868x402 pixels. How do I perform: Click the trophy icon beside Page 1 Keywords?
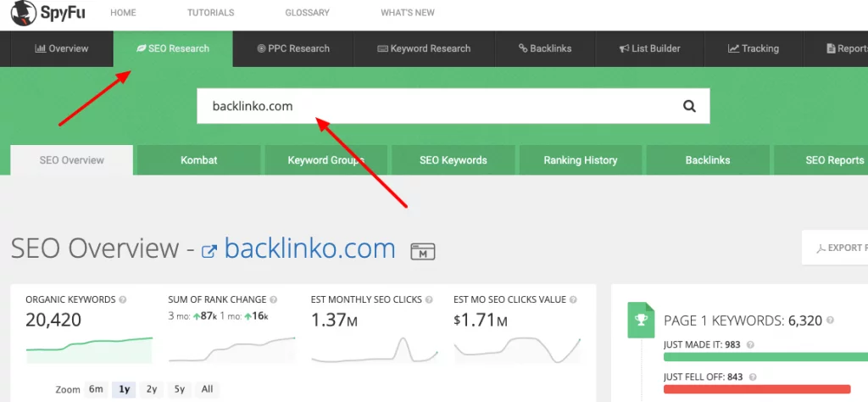[641, 320]
